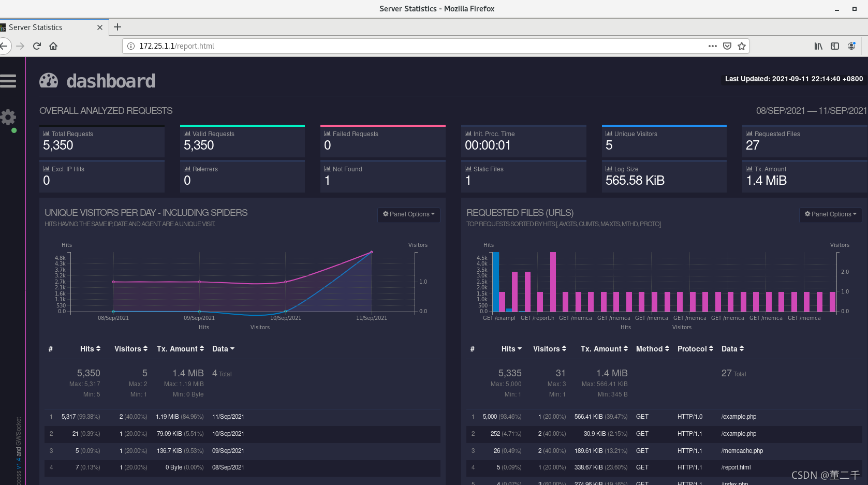868x485 pixels.
Task: Sort visitors table by Visitors column
Action: tap(131, 349)
